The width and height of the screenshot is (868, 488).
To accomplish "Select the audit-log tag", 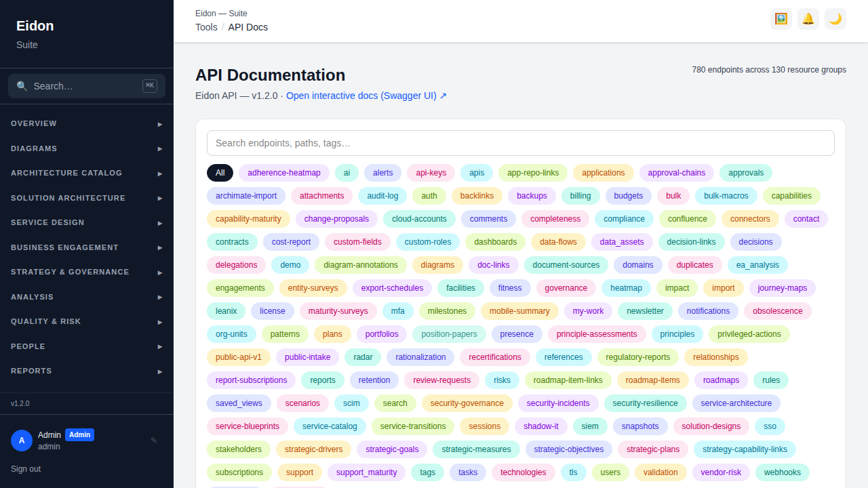I will tap(382, 196).
